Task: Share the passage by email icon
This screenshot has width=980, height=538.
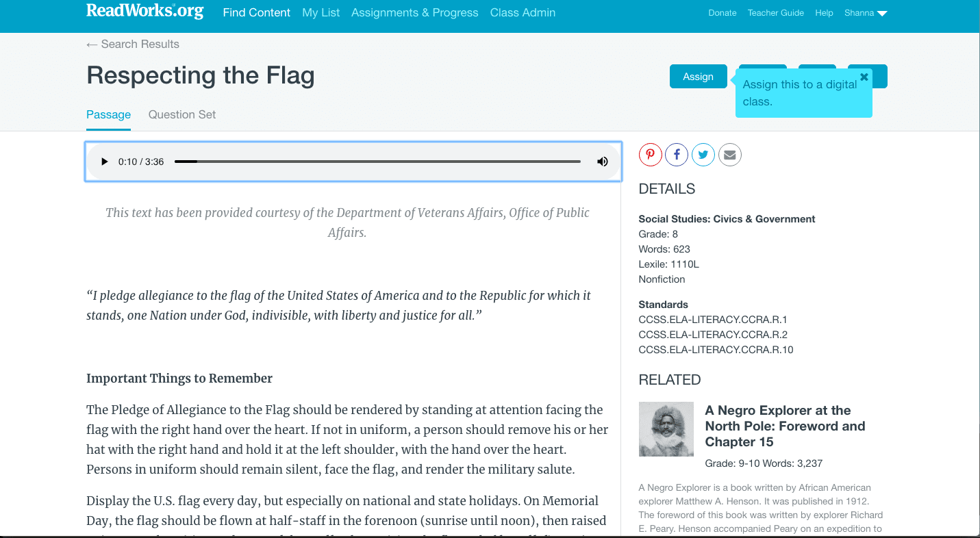Action: (x=730, y=155)
